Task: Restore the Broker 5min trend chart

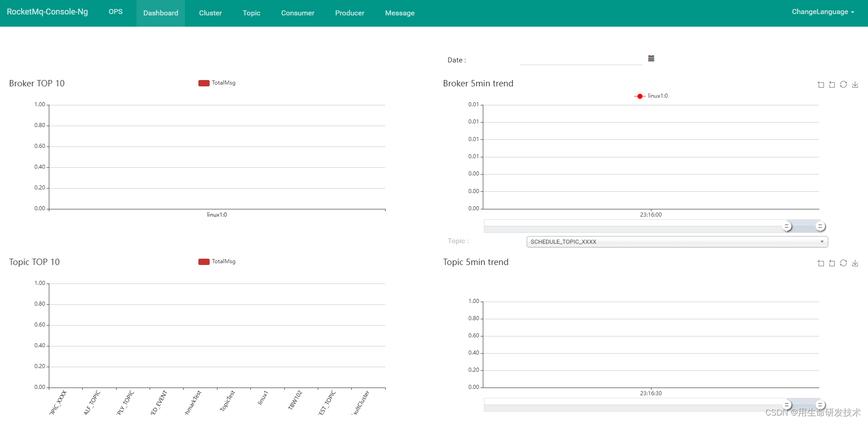Action: 844,85
